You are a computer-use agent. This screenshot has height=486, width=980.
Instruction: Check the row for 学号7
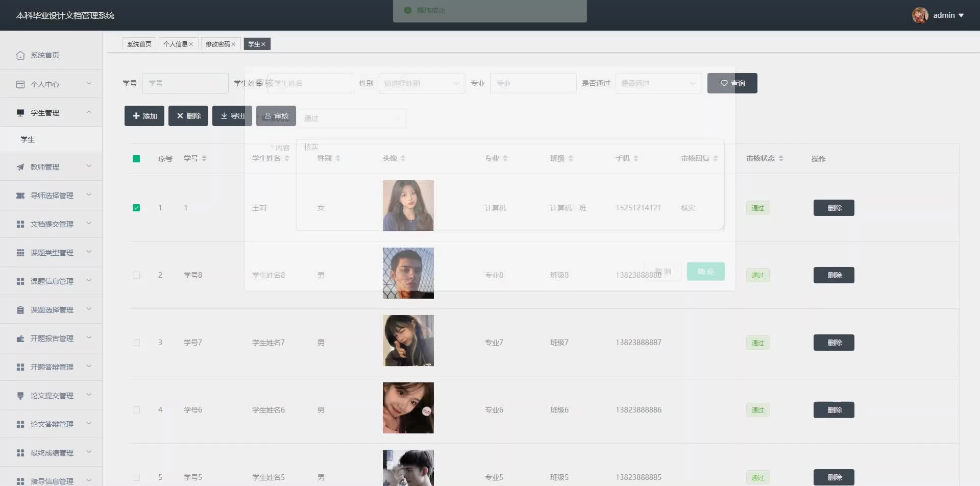pyautogui.click(x=136, y=343)
